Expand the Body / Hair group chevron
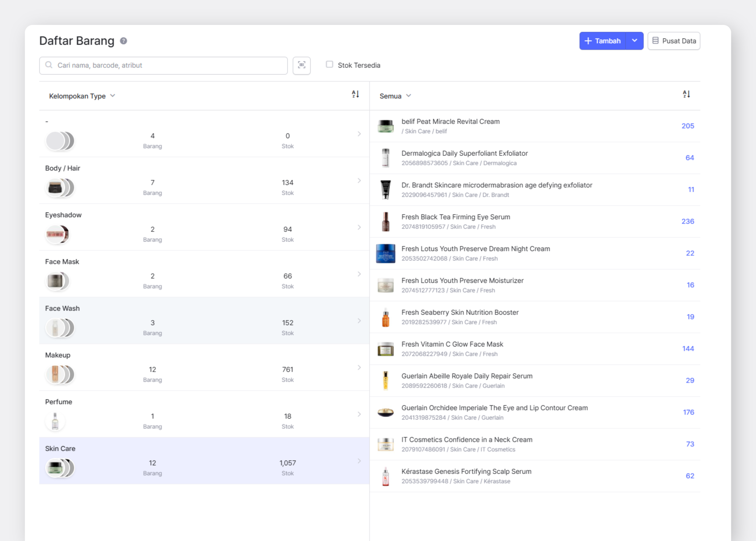Viewport: 756px width, 541px height. click(359, 181)
